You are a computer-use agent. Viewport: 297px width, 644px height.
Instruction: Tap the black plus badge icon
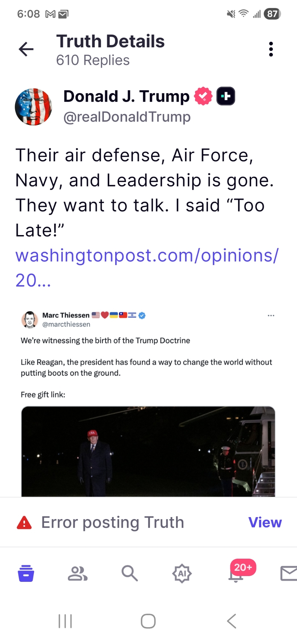tap(226, 96)
